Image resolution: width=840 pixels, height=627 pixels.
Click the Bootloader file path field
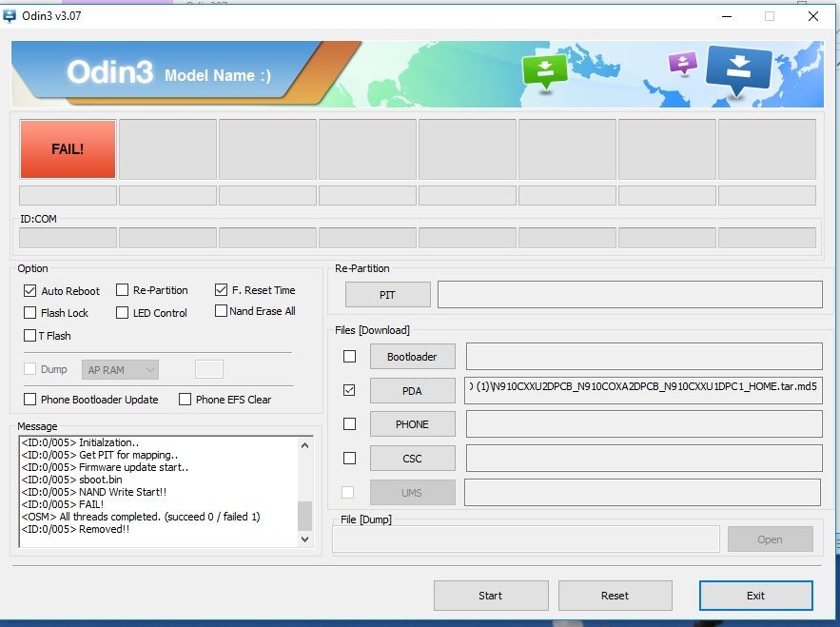click(644, 357)
